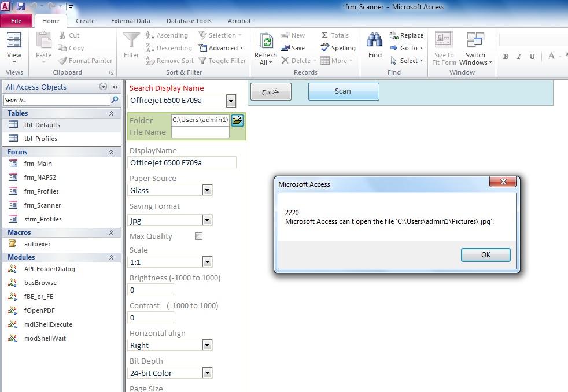The width and height of the screenshot is (568, 392).
Task: Open All Access Objects menu arrow
Action: click(x=103, y=87)
